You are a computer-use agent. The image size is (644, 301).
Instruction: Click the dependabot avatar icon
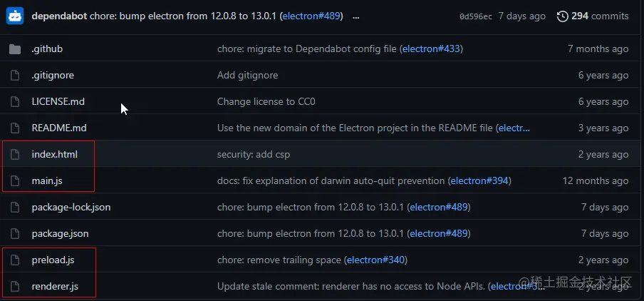pos(15,16)
